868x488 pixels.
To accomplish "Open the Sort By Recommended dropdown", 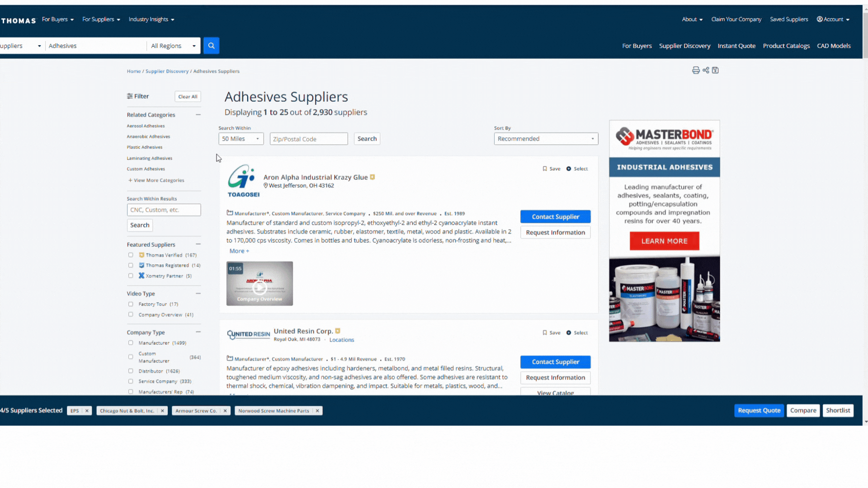I will click(x=544, y=138).
